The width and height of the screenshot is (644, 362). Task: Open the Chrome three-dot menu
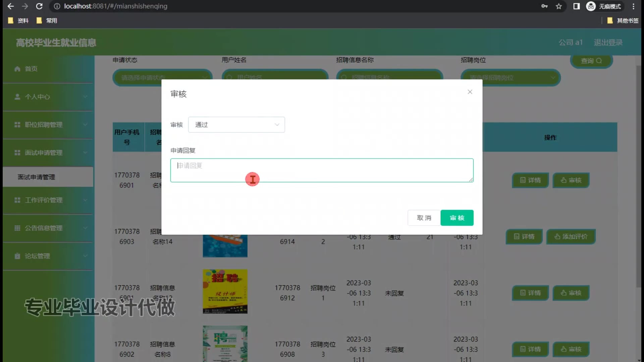point(633,6)
